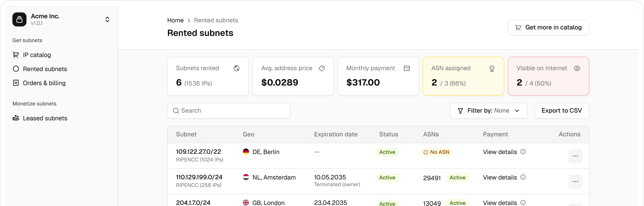Click the Acme Inc. logo icon
Viewport: 644px width, 206px height.
19,19
